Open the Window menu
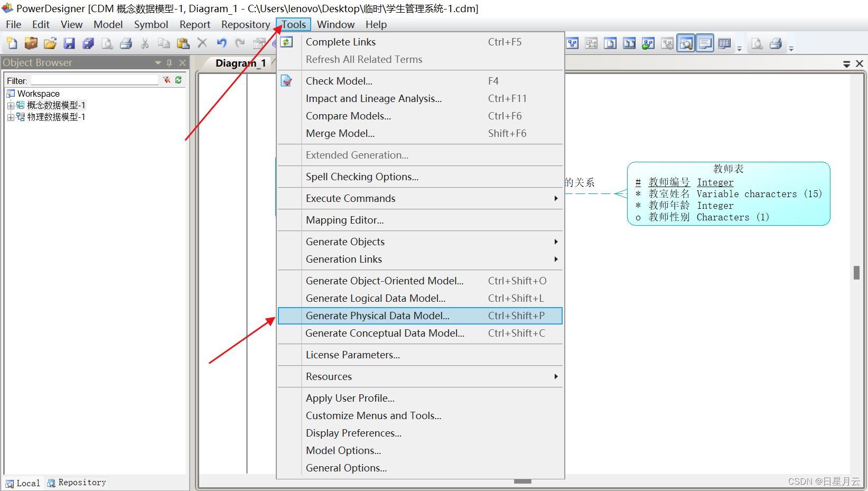 pos(335,24)
